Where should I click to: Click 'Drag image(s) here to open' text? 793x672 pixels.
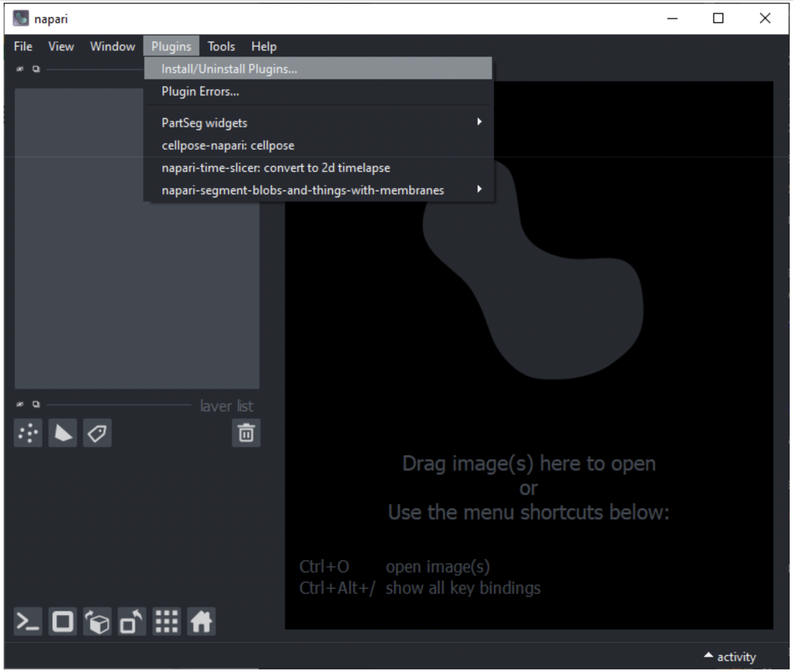pos(529,463)
